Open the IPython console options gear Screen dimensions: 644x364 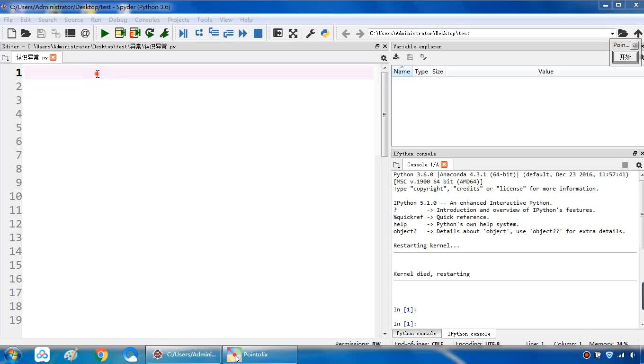click(x=639, y=165)
